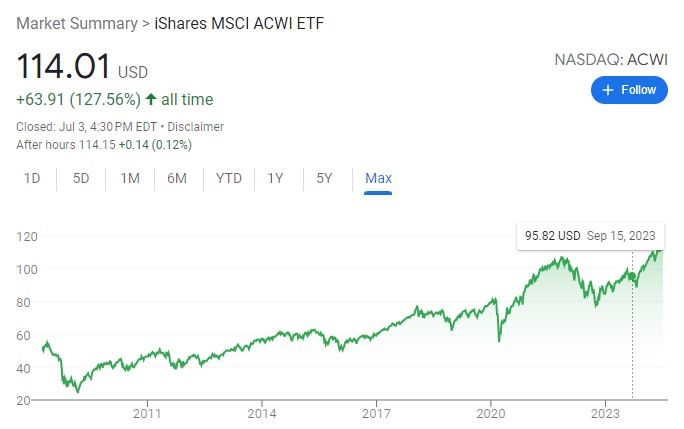Show the 5Y time range
Image resolution: width=684 pixels, height=429 pixels.
coord(324,178)
